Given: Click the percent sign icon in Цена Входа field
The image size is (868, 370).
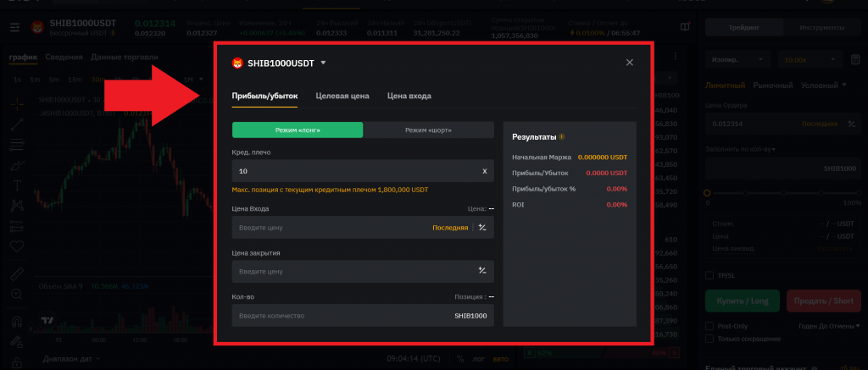Looking at the screenshot, I should pyautogui.click(x=482, y=227).
